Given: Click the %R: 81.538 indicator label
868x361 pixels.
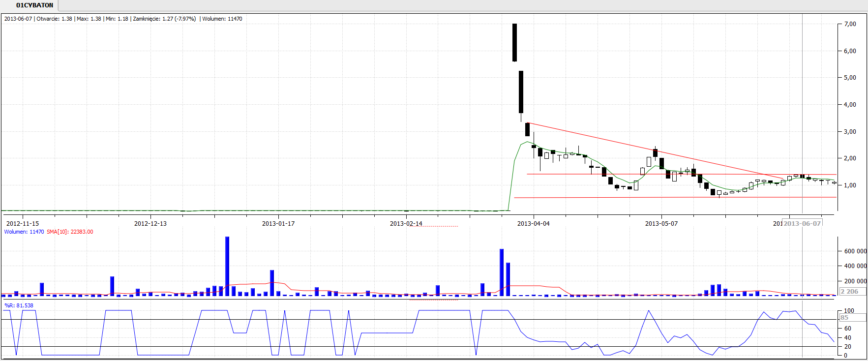Looking at the screenshot, I should tap(19, 305).
